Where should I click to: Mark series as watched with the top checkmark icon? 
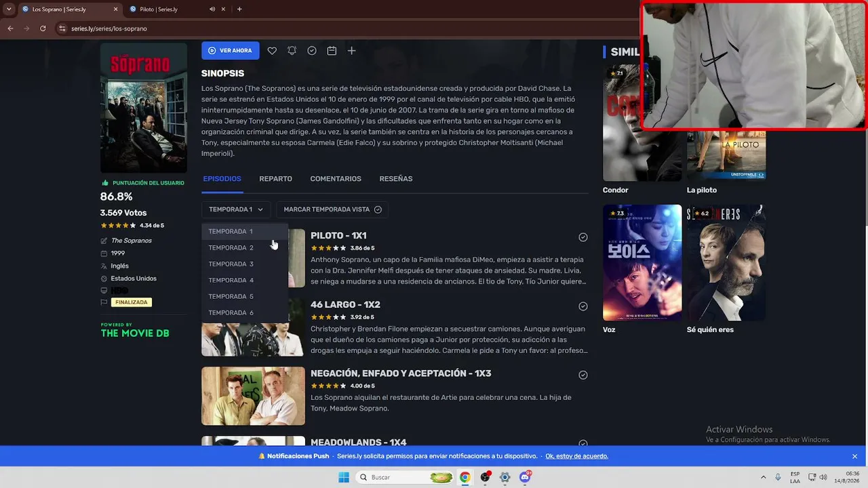click(312, 51)
